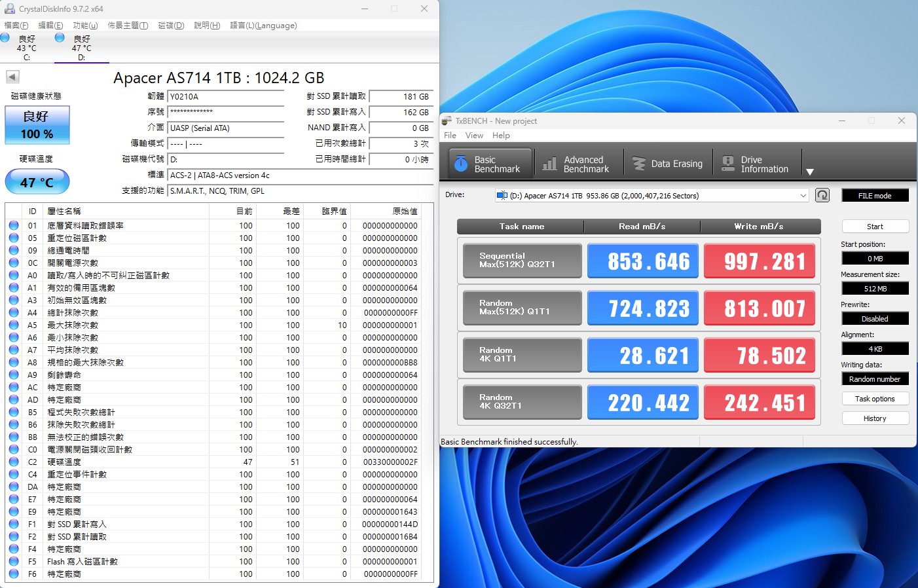This screenshot has width=918, height=588.
Task: Change the Alignment 4 KB setting
Action: [875, 349]
